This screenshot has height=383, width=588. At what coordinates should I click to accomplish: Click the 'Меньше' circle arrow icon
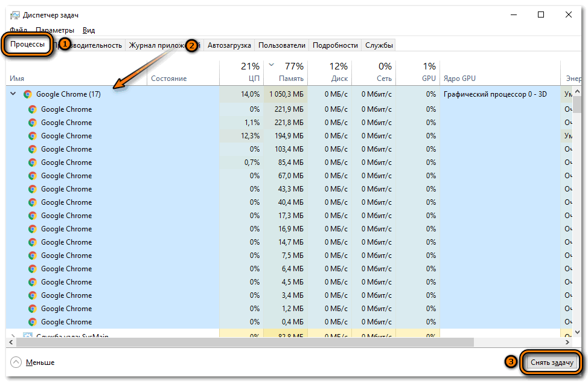pos(16,362)
